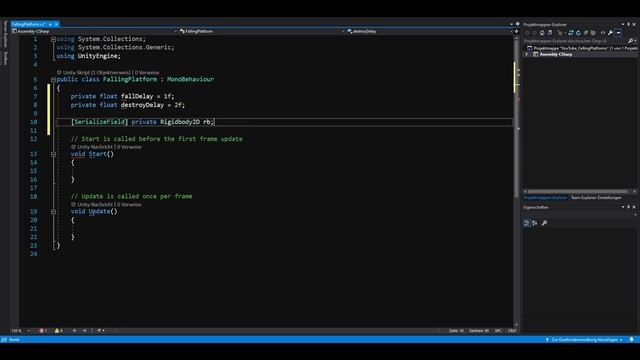Click the Zeichen column indicator
Screen dimensions: 640x360
click(x=479, y=331)
